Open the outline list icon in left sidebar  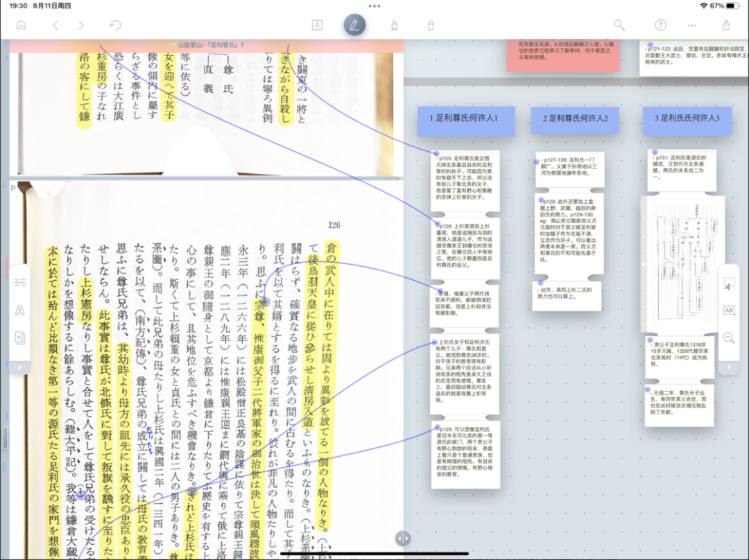tap(19, 282)
